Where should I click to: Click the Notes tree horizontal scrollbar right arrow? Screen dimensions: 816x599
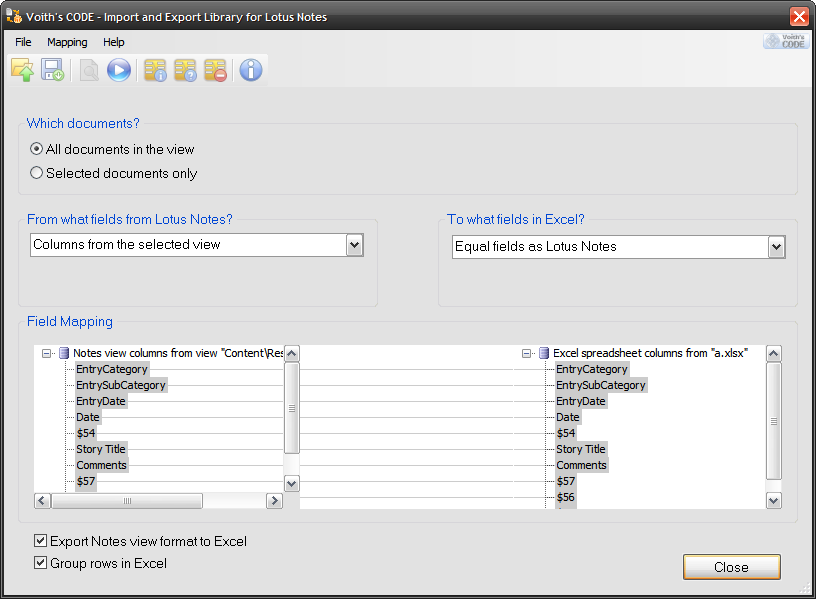click(274, 501)
